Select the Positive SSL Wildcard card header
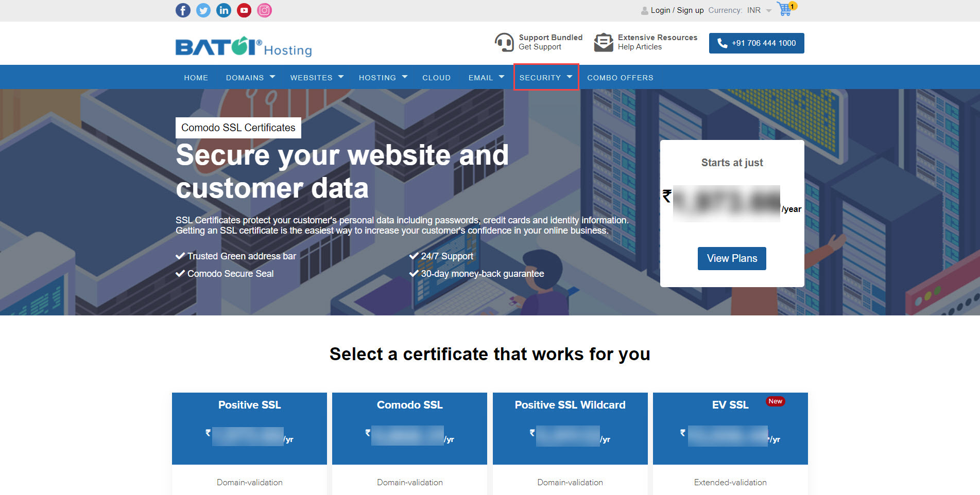Viewport: 980px width, 495px height. 570,429
